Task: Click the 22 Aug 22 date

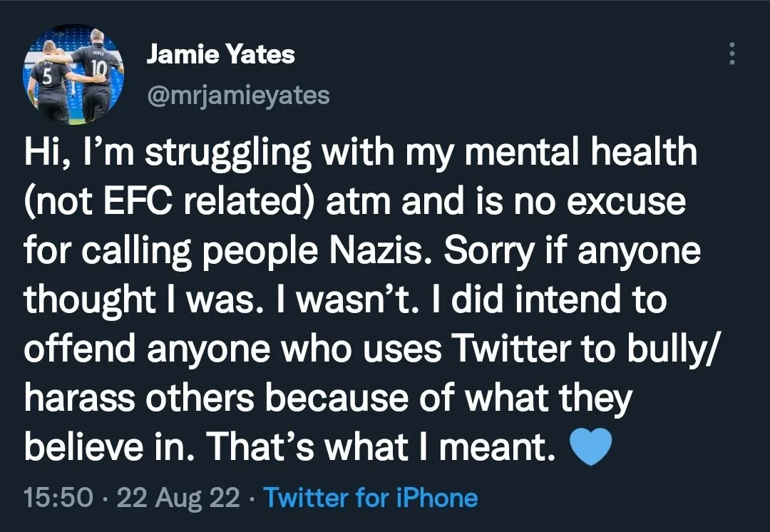Action: tap(179, 497)
